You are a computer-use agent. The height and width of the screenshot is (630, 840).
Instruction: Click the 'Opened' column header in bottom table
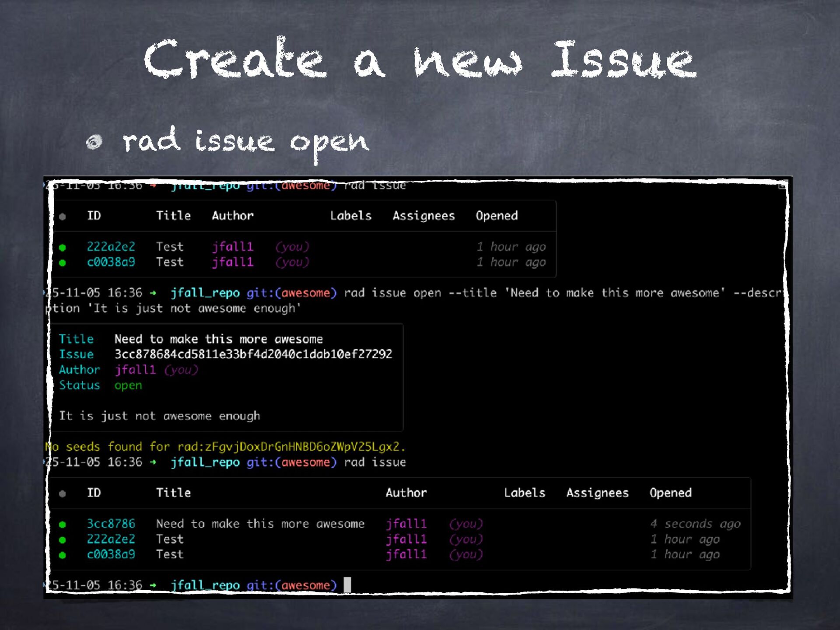click(x=670, y=493)
